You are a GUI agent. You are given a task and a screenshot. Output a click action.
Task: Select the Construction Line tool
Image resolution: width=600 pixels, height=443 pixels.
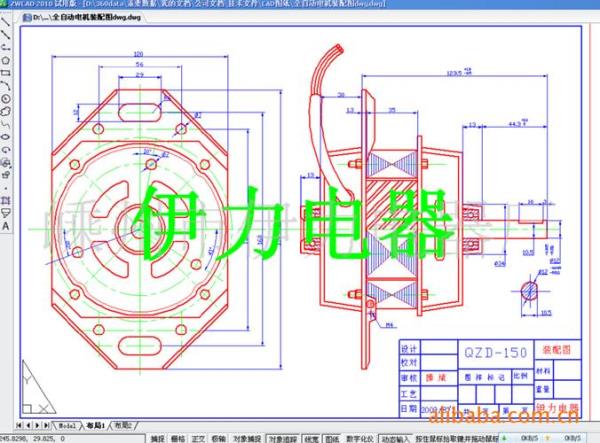(x=5, y=35)
